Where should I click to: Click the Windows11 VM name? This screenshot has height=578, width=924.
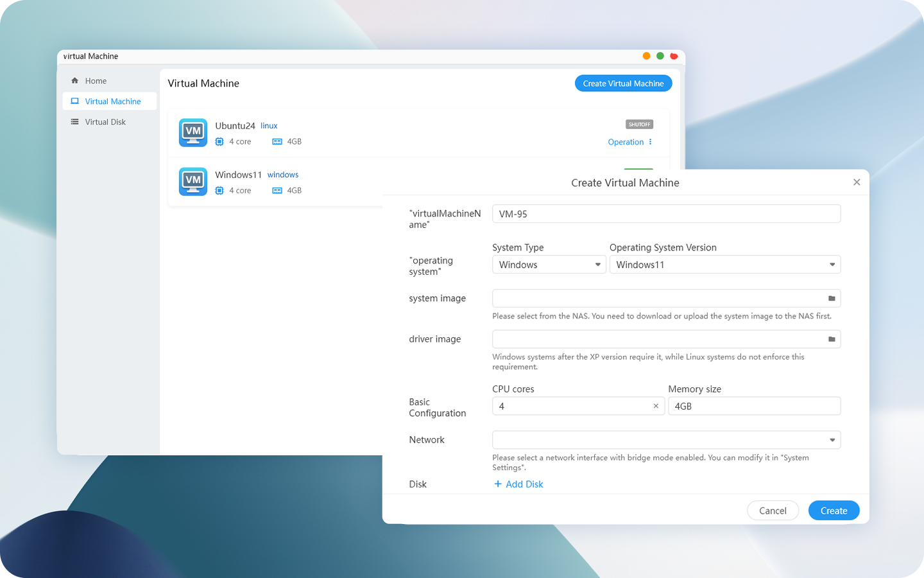point(238,175)
